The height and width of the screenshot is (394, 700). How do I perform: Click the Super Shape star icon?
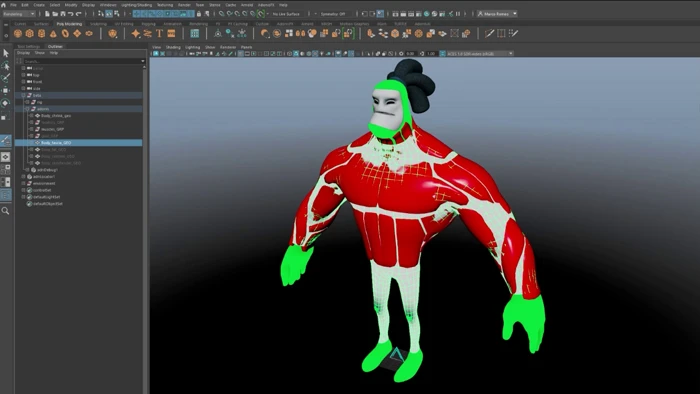[x=136, y=33]
